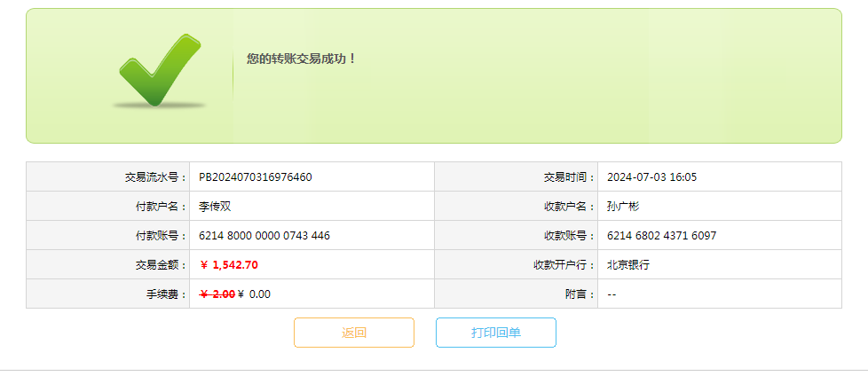The height and width of the screenshot is (384, 868).
Task: Click the 交易金额 label
Action: pyautogui.click(x=157, y=264)
